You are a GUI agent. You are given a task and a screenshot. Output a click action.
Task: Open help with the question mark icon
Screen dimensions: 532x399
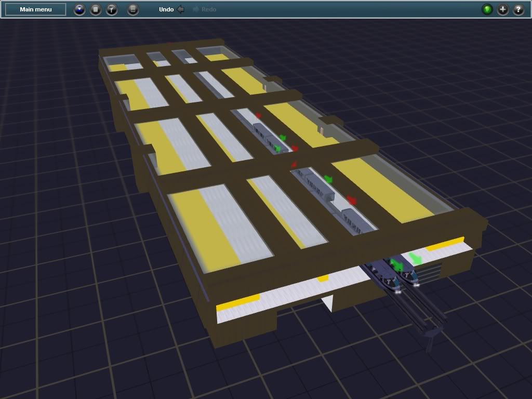(x=518, y=9)
